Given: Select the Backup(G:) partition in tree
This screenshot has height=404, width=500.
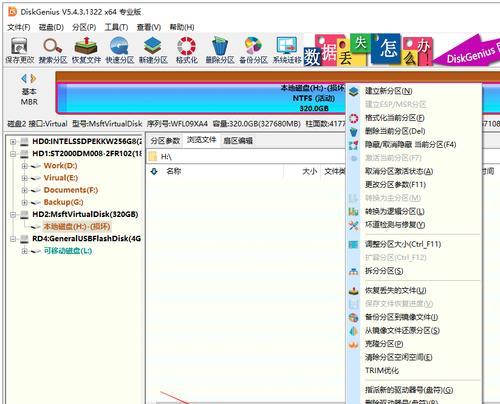Looking at the screenshot, I should (x=63, y=202).
